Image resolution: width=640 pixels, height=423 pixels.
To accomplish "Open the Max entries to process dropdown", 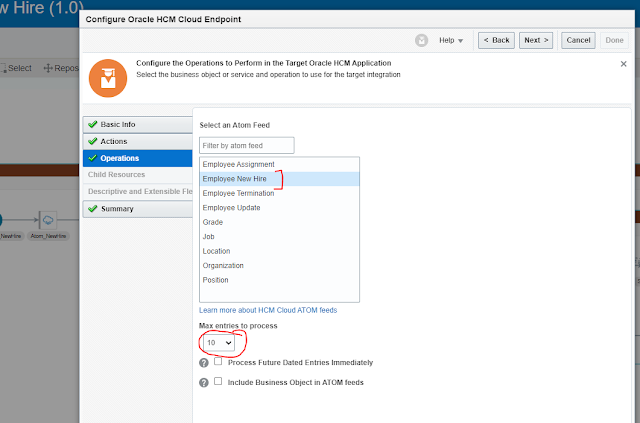I will click(219, 343).
